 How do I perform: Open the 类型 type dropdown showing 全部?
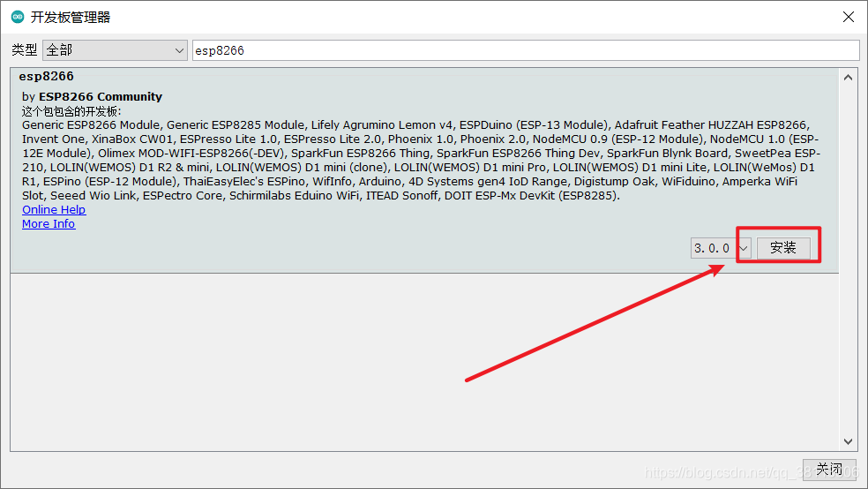tap(116, 50)
